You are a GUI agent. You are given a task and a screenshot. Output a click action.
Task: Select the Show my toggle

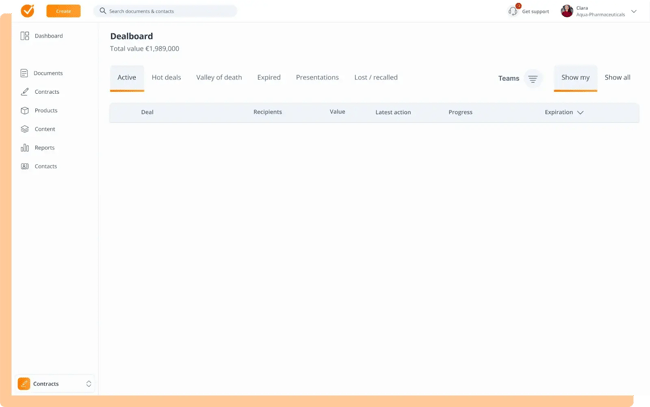tap(575, 78)
